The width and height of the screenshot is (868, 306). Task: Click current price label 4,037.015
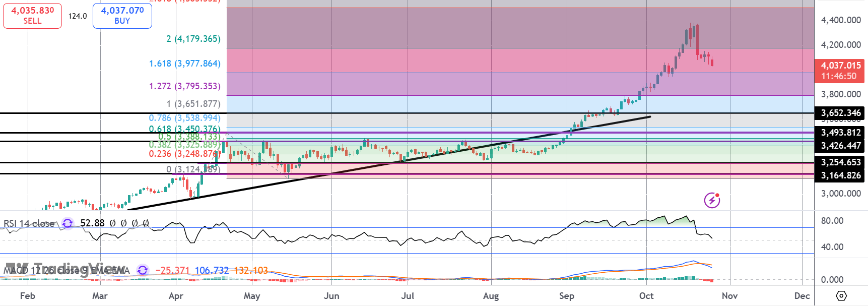[839, 70]
